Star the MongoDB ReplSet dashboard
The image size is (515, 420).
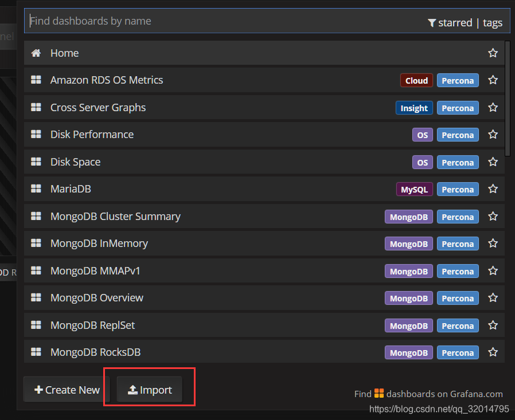(493, 325)
